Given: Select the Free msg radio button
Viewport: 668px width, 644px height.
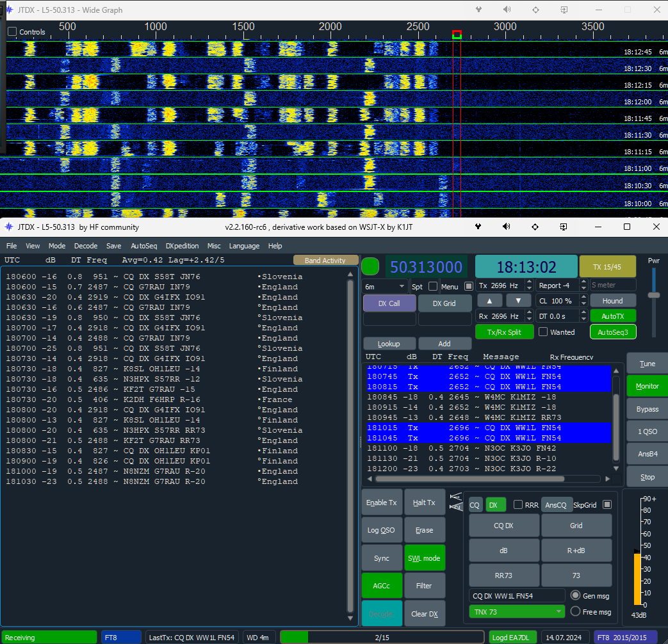Looking at the screenshot, I should [576, 611].
